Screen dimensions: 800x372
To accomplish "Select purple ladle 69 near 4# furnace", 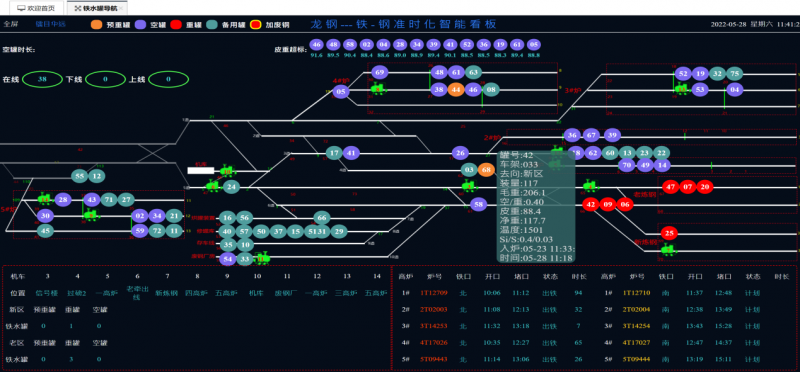I will (380, 73).
